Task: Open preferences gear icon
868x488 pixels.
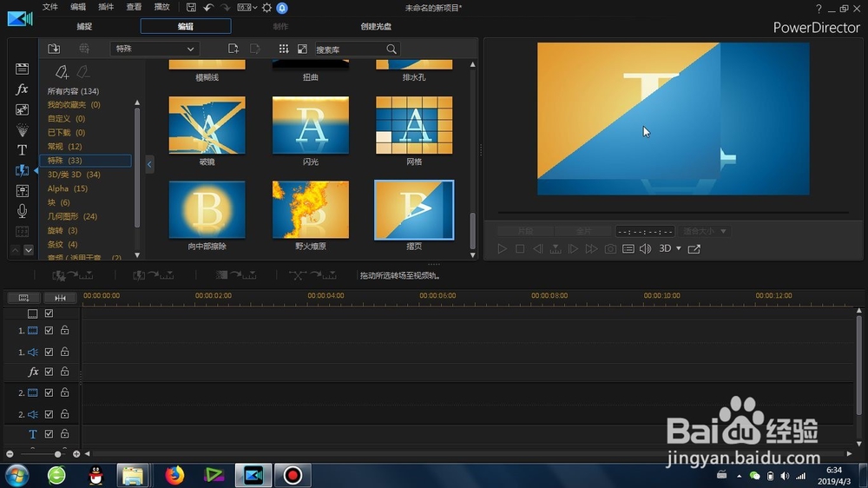Action: [266, 8]
